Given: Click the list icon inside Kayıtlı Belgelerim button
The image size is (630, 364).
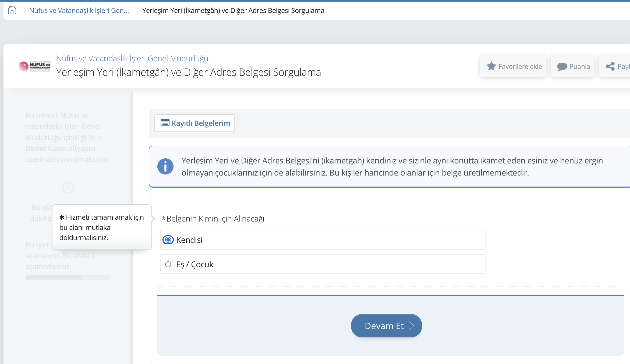Looking at the screenshot, I should (x=165, y=123).
